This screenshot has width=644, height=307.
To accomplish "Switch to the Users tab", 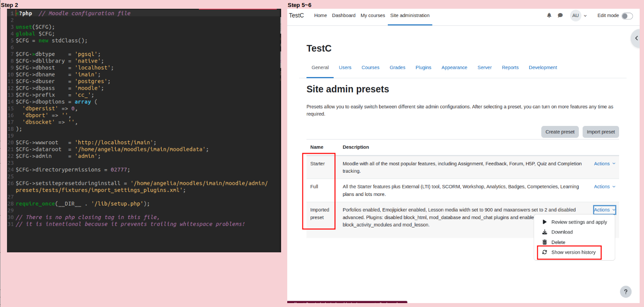I will (345, 67).
